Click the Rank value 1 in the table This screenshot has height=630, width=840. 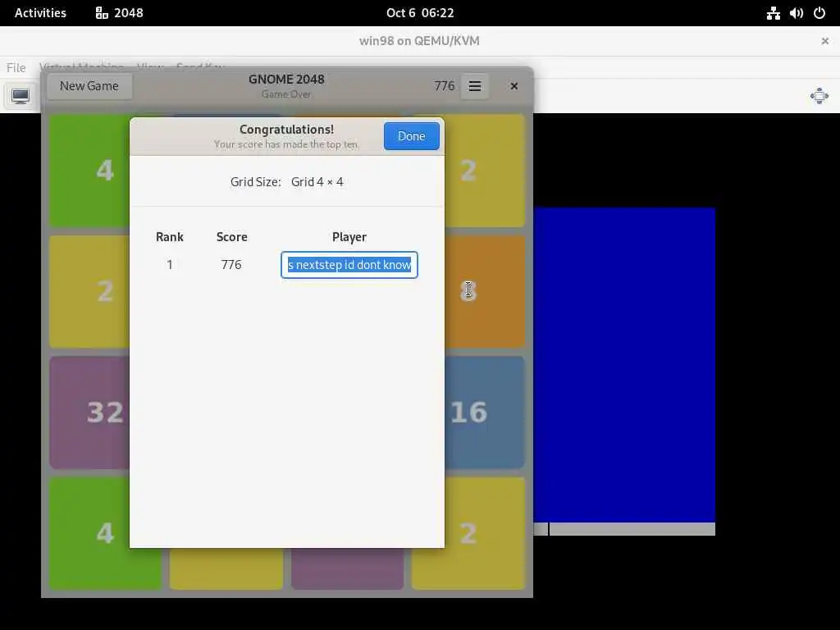[170, 265]
